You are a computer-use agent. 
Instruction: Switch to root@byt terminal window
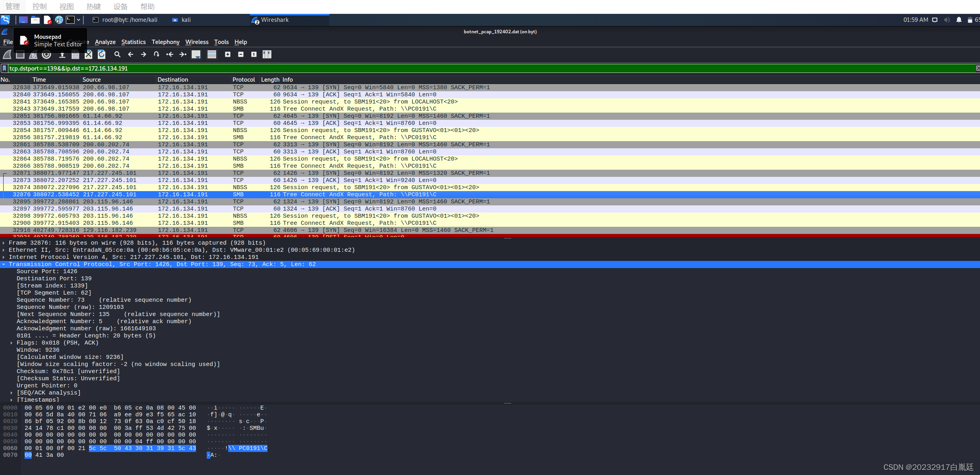coord(125,20)
